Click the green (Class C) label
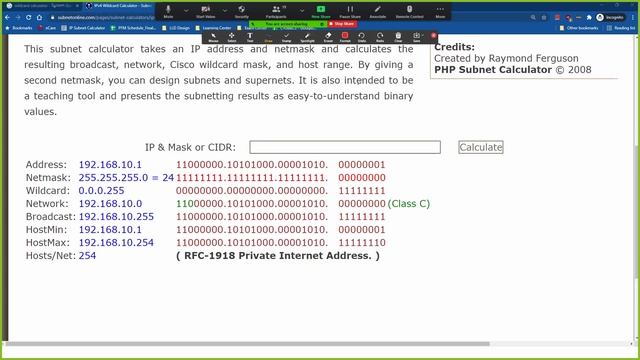640x360 pixels. click(x=409, y=204)
